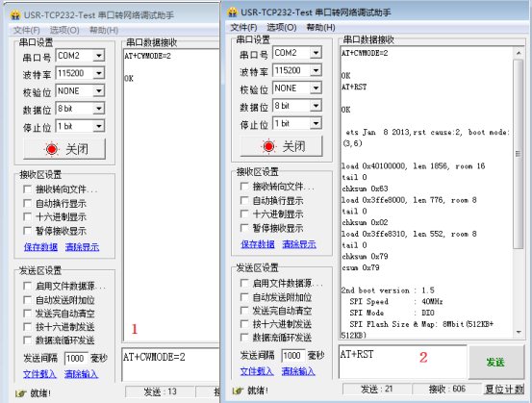Click 清除显示 link in right window
This screenshot has height=403, width=532.
coord(299,244)
